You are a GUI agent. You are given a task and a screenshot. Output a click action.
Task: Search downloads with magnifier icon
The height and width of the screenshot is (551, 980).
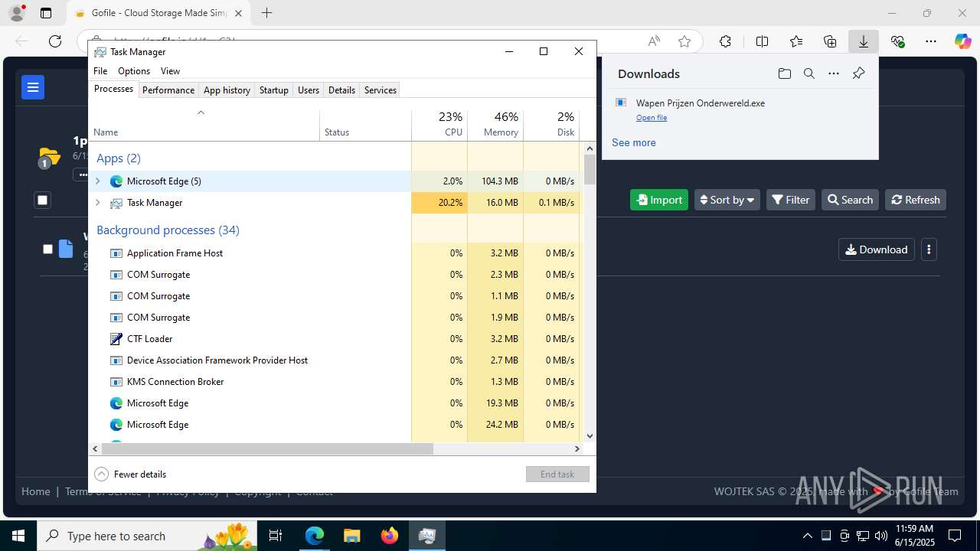pos(809,73)
